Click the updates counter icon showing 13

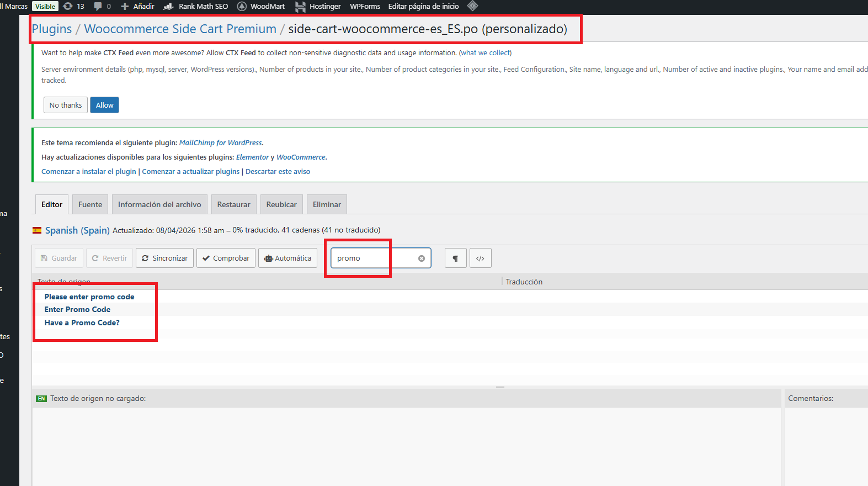point(73,6)
